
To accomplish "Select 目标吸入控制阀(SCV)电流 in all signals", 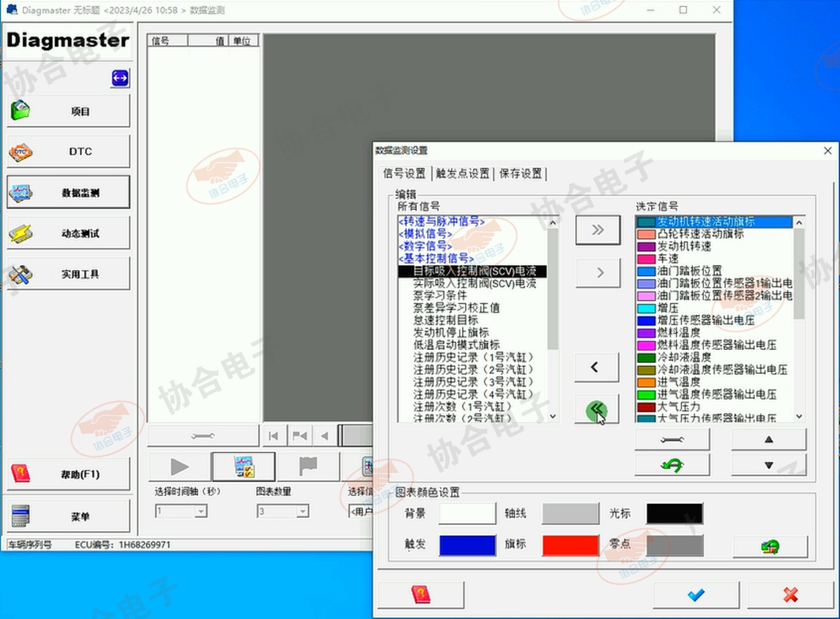I will click(x=474, y=271).
